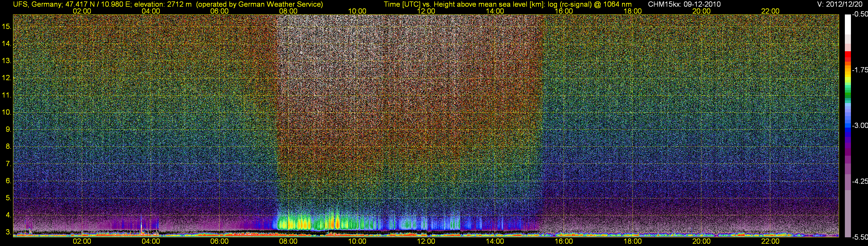
Task: Click the height axis label '12.'
Action: (x=7, y=78)
